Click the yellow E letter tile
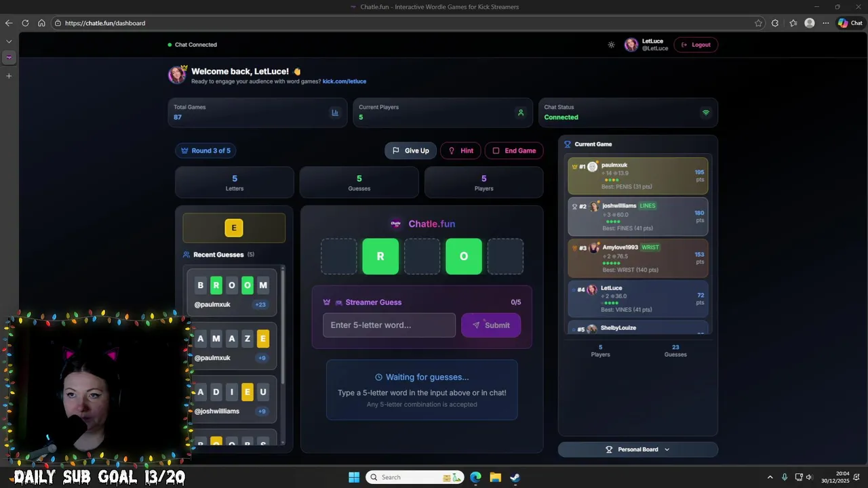The image size is (868, 488). pos(234,228)
